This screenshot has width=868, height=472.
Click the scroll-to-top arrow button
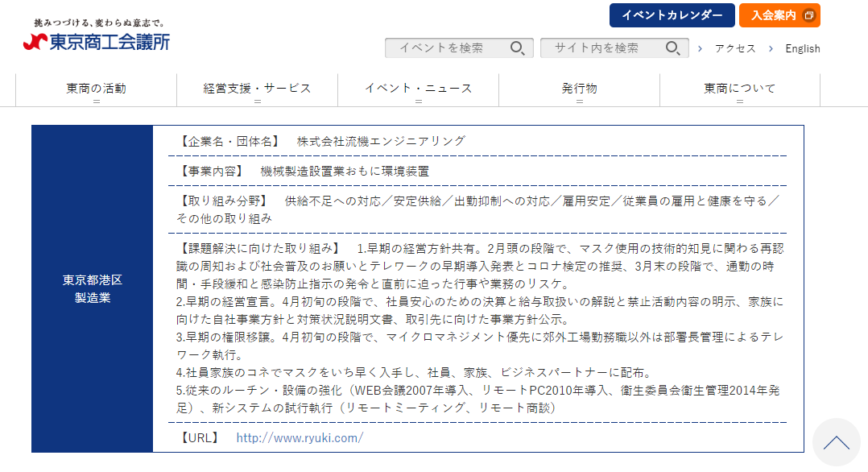(x=837, y=443)
